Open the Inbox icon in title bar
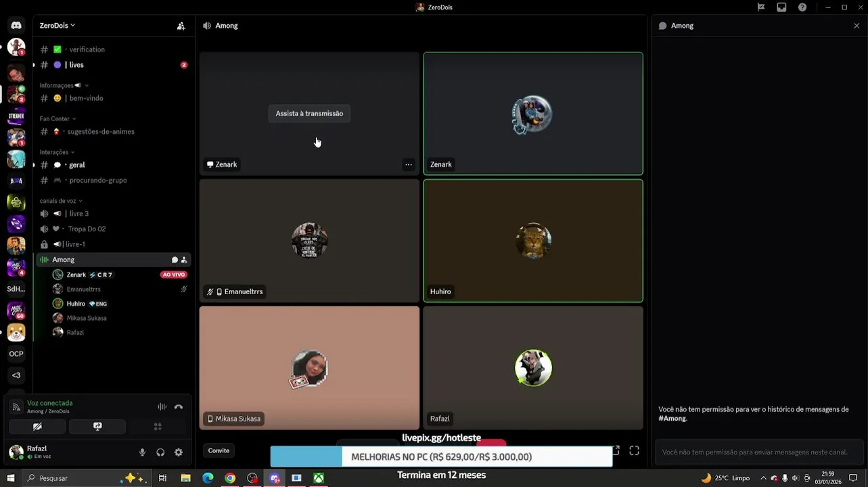Screen dimensions: 868x487 pos(781,7)
